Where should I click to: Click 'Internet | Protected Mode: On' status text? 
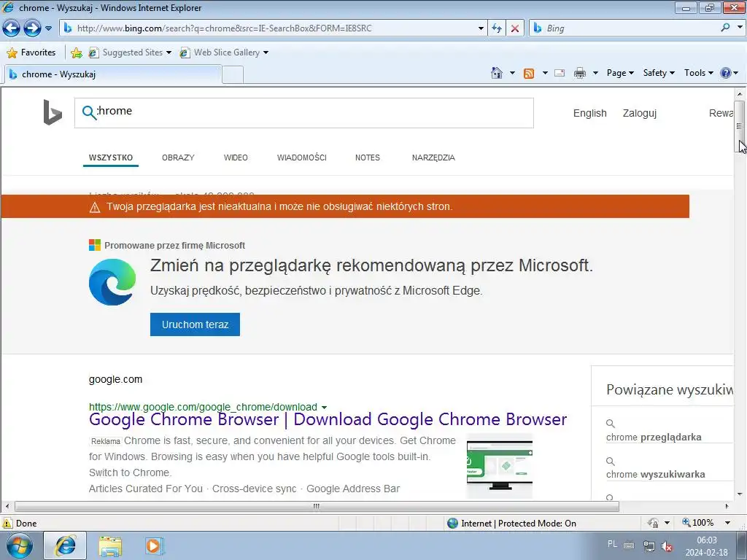click(x=519, y=524)
